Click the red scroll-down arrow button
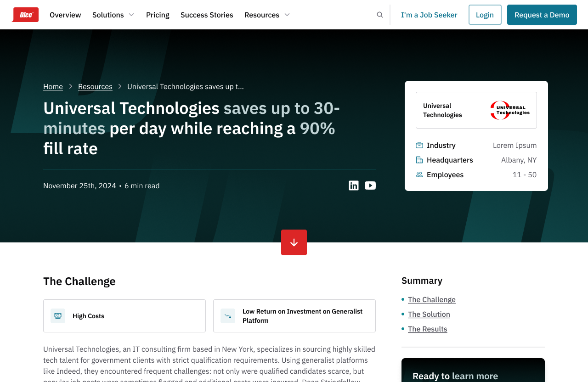 coord(294,242)
